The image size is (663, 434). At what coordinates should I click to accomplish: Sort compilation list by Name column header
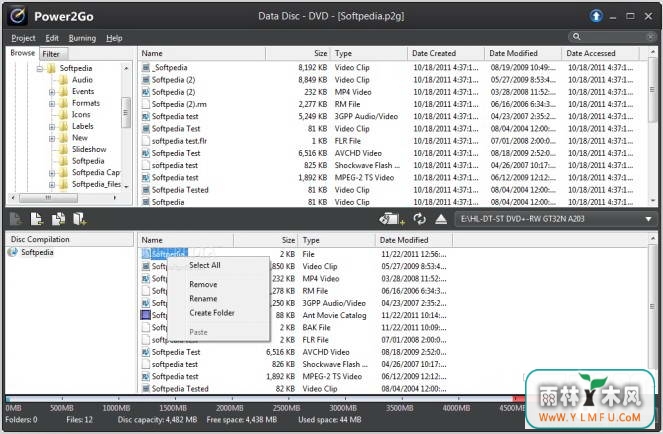click(x=186, y=240)
